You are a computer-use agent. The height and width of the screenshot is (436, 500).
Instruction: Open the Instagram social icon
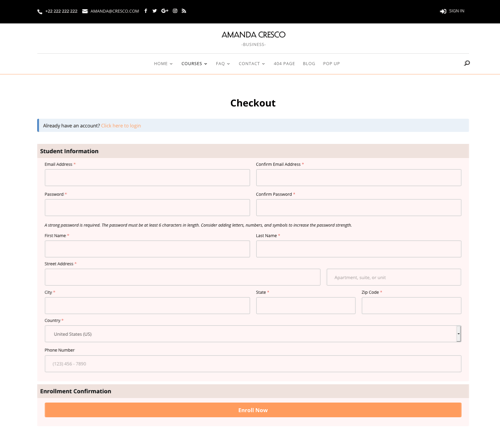(x=175, y=11)
